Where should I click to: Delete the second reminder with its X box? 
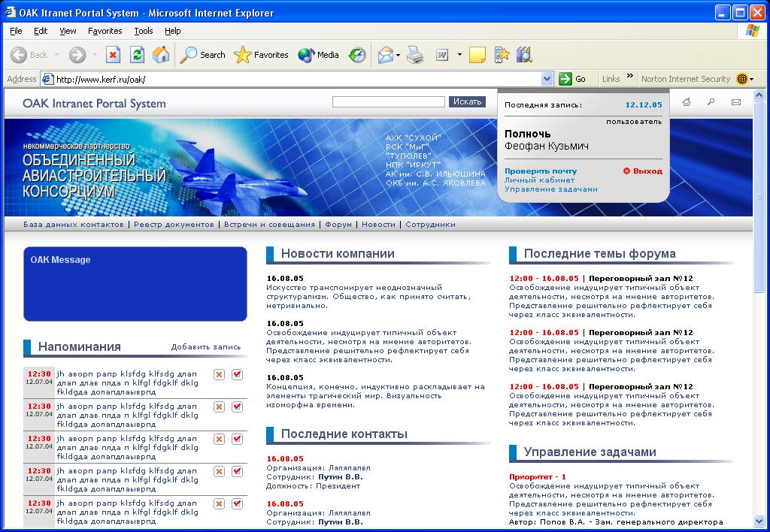point(219,407)
